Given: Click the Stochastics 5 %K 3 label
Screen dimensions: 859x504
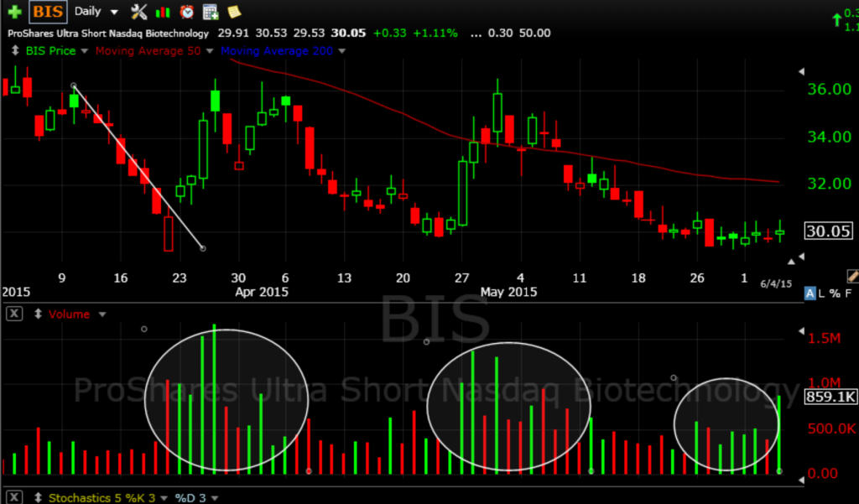Looking at the screenshot, I should (x=102, y=497).
